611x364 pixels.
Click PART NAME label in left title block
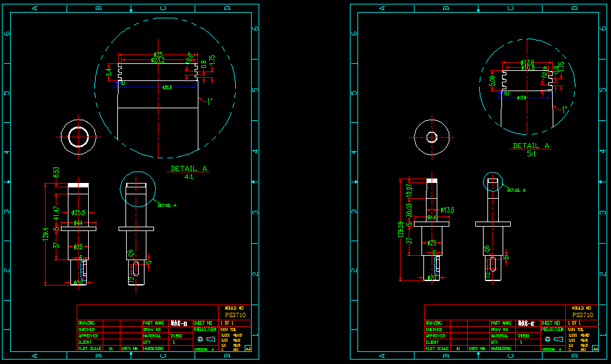(153, 323)
